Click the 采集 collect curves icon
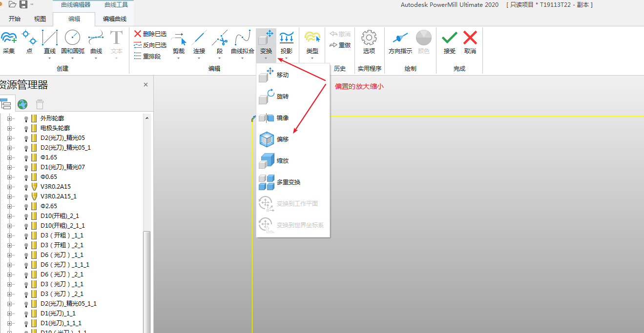 [x=9, y=38]
